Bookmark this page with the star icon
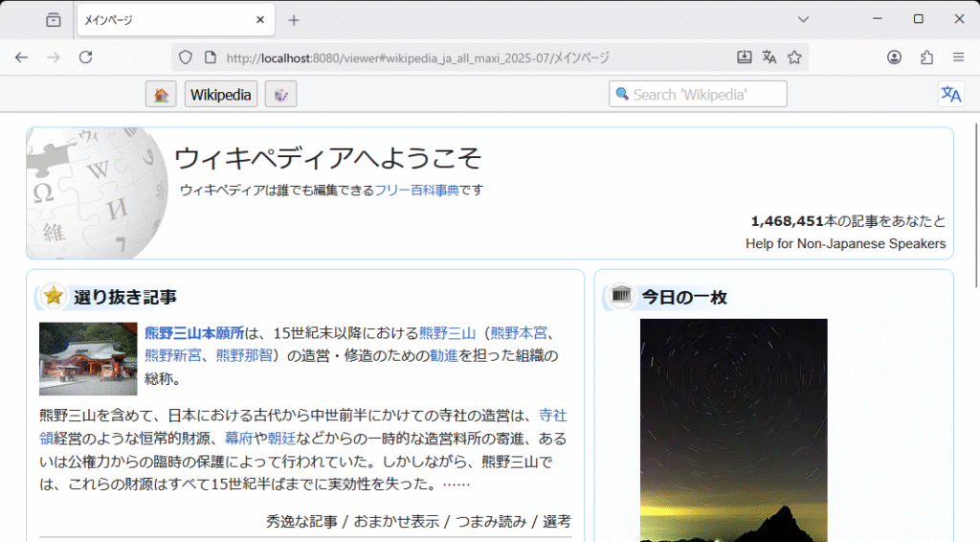This screenshot has height=542, width=980. (794, 57)
